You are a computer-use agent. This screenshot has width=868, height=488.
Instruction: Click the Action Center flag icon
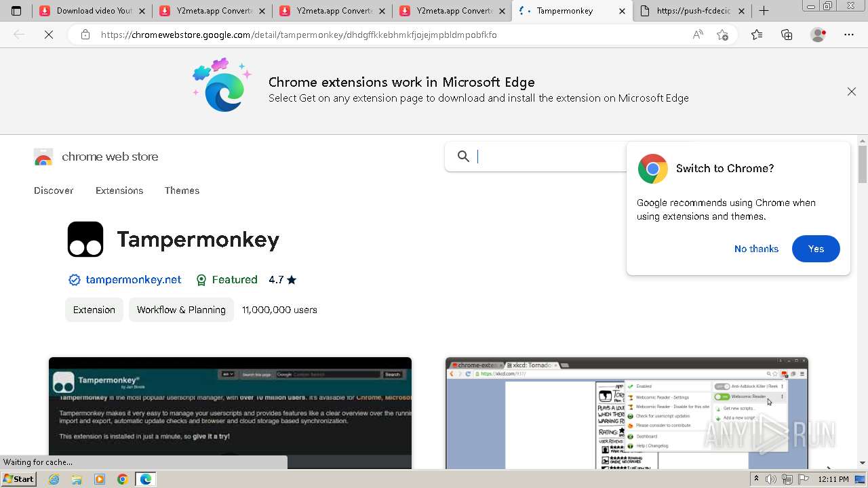click(x=804, y=479)
